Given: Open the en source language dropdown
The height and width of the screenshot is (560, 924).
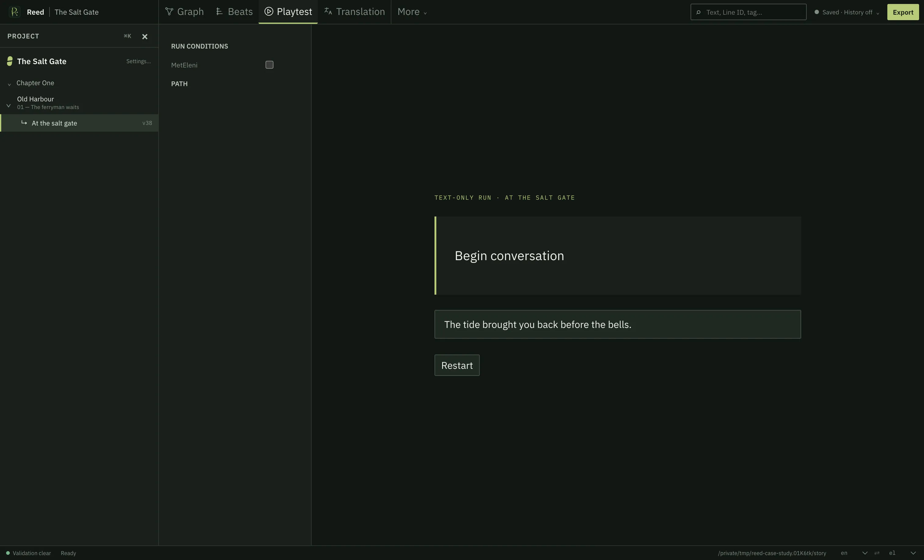Looking at the screenshot, I should click(x=854, y=553).
